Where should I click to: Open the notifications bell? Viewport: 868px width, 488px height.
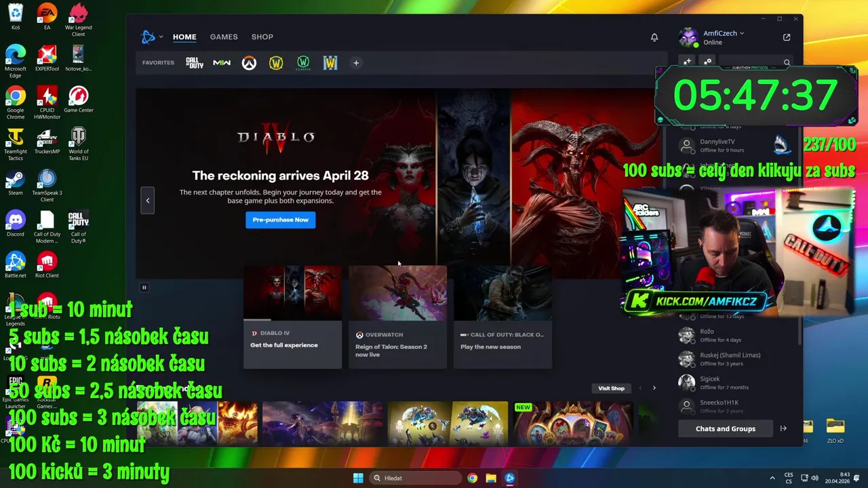pyautogui.click(x=654, y=37)
